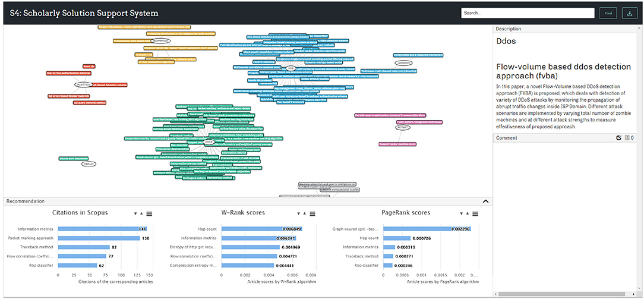Click the 'Fuzzy pattern recognition techniques' node
Image resolution: width=644 pixels, height=299 pixels.
tap(419, 122)
